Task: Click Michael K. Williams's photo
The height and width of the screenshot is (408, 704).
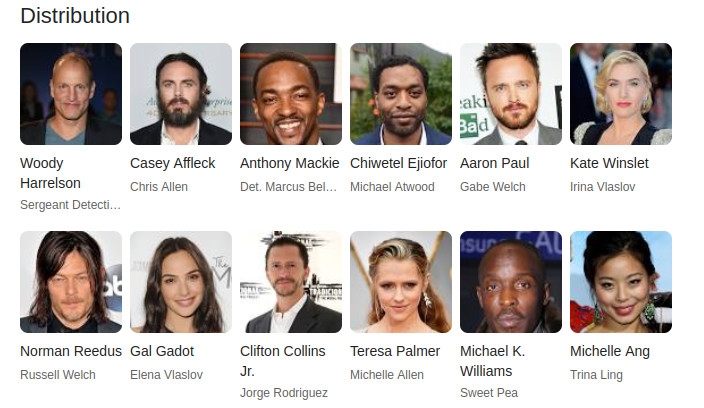Action: pyautogui.click(x=511, y=282)
